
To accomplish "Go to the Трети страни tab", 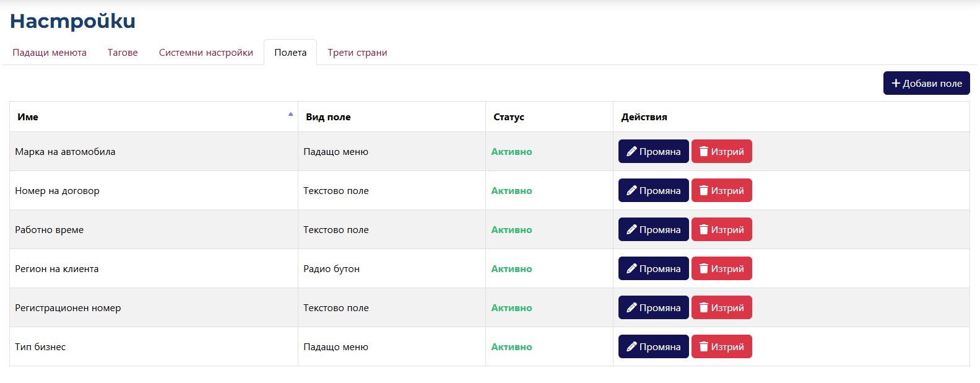I will (x=357, y=53).
